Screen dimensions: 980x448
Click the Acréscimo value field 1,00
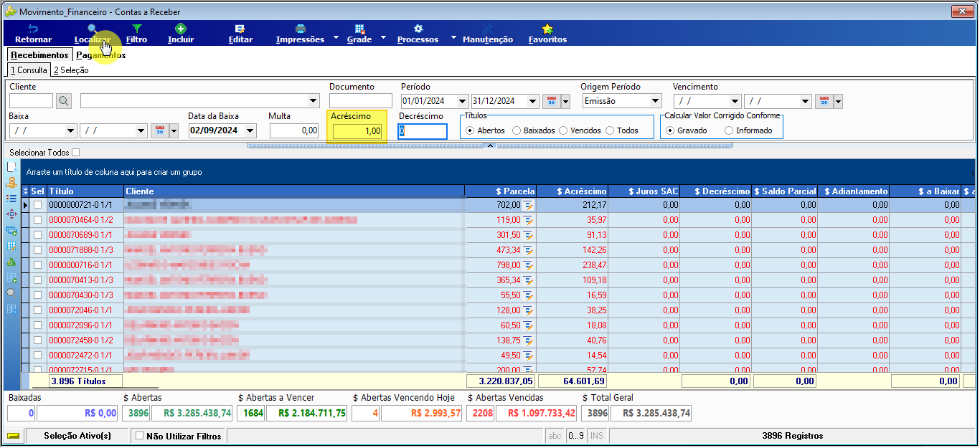click(x=357, y=130)
